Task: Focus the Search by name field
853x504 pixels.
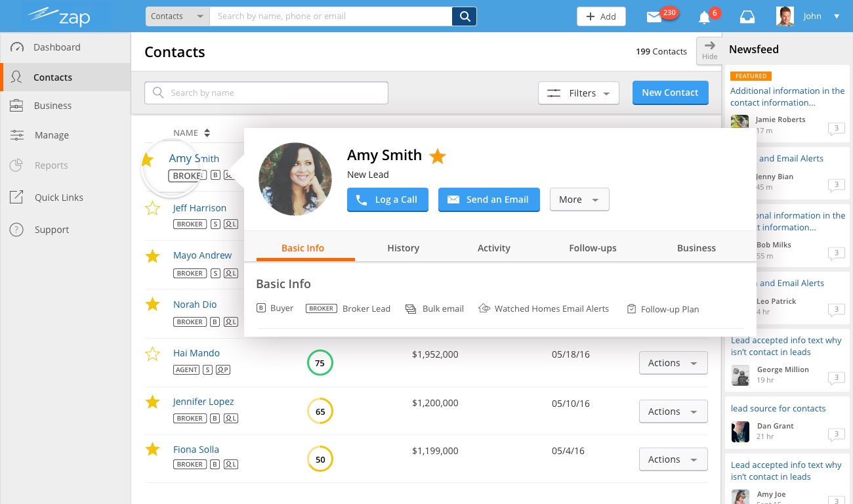Action: (x=266, y=93)
